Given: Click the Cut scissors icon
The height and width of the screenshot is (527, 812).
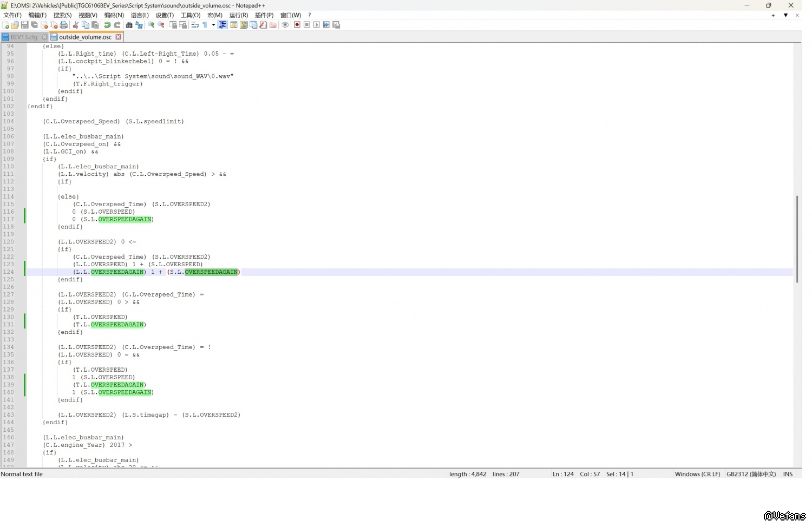Looking at the screenshot, I should click(76, 25).
